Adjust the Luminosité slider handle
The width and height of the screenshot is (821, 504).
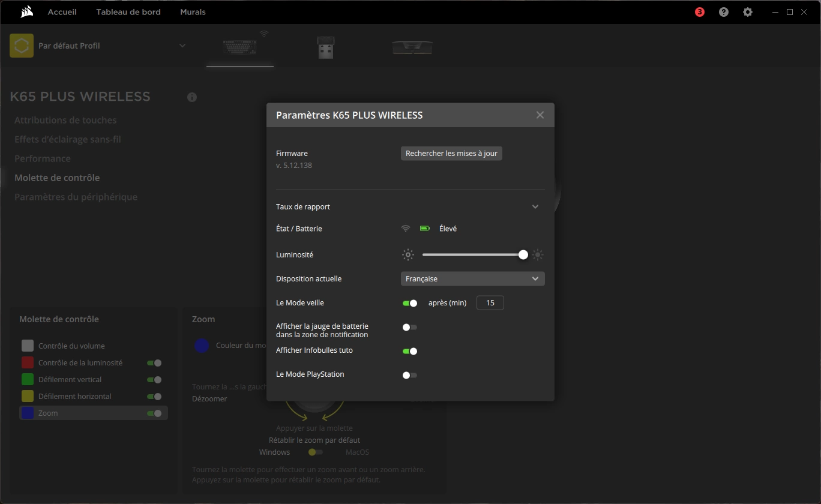tap(523, 255)
